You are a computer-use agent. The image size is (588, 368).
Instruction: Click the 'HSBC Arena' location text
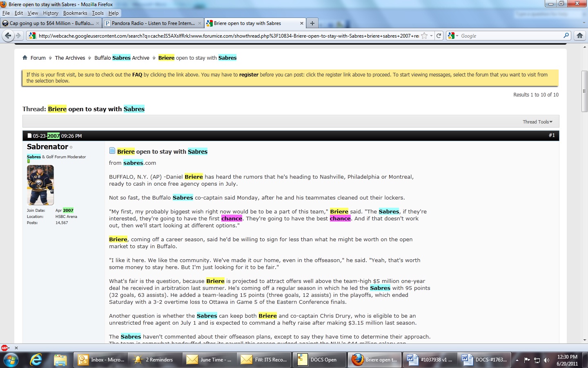coord(66,217)
